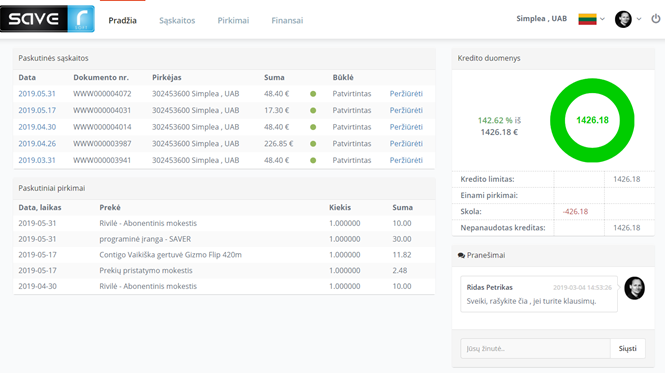
Task: Open the Pradžia tab
Action: pos(123,20)
